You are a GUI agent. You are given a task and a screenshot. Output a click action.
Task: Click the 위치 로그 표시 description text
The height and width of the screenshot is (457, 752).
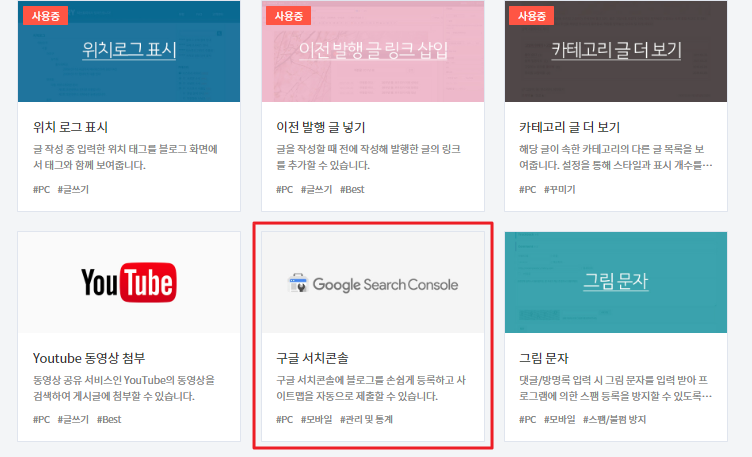click(x=125, y=157)
